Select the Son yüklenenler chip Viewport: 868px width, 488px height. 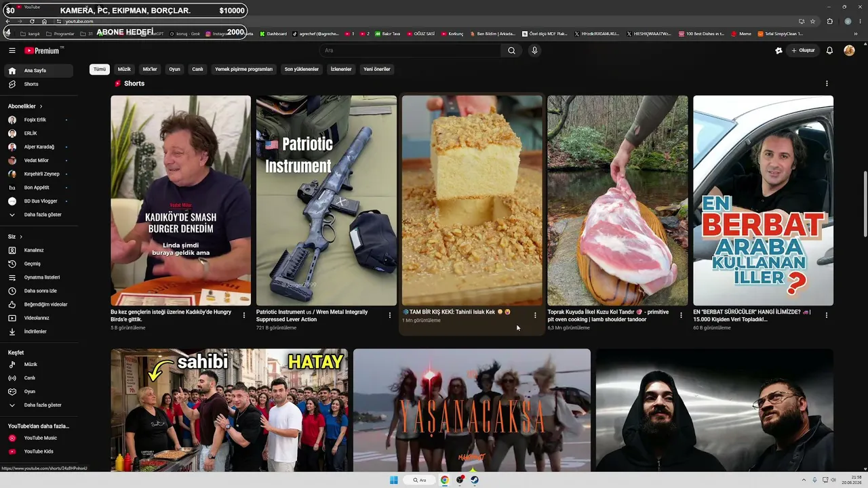[302, 69]
